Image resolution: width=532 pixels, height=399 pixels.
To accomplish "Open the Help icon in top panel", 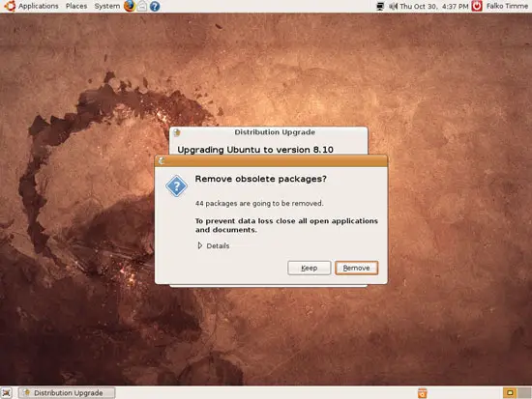I will point(155,6).
